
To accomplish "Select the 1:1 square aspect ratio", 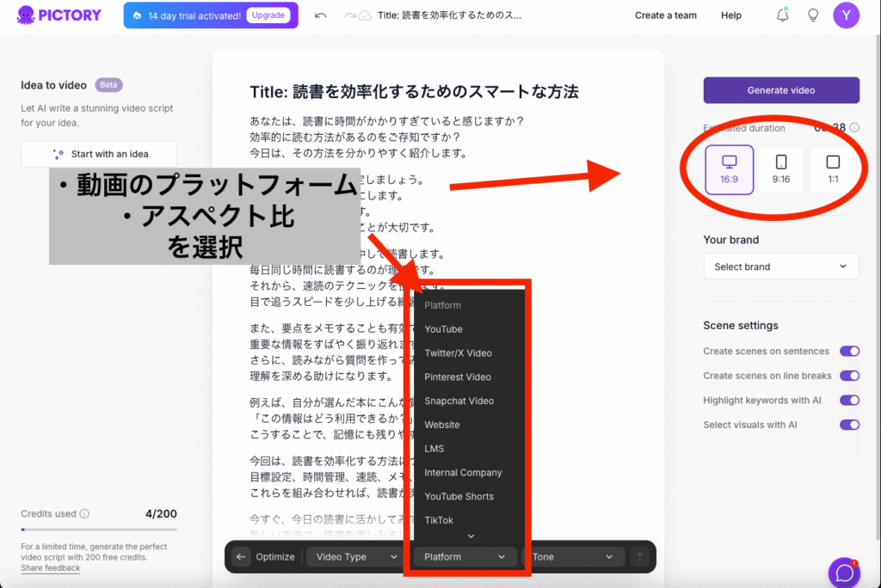I will point(833,169).
